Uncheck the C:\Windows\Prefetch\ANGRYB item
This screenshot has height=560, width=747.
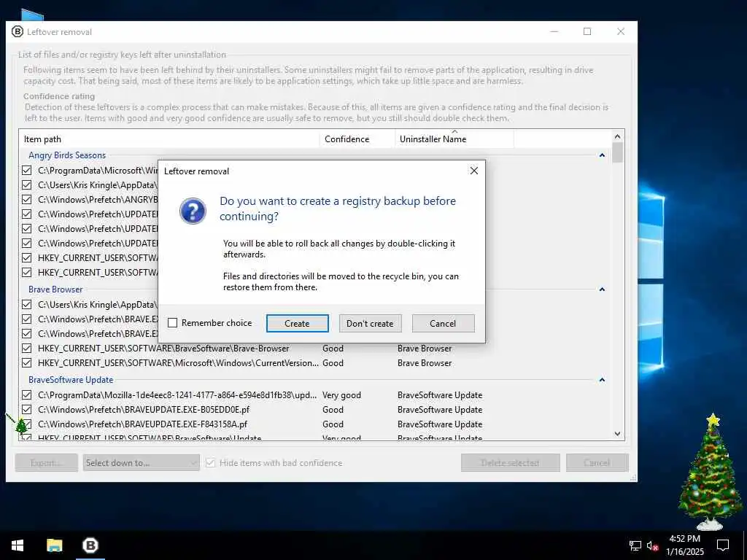point(27,200)
